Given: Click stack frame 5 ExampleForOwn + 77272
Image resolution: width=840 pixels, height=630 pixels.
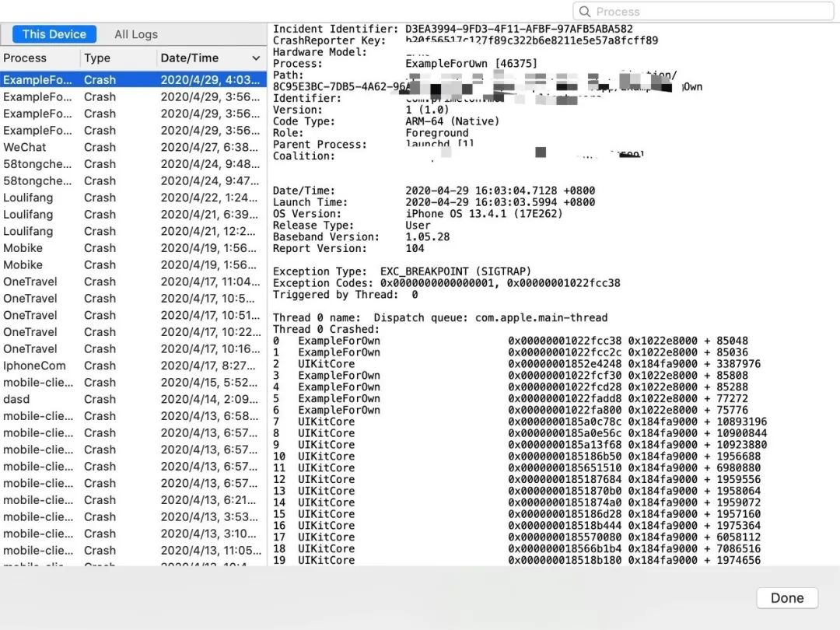Looking at the screenshot, I should click(x=510, y=398).
